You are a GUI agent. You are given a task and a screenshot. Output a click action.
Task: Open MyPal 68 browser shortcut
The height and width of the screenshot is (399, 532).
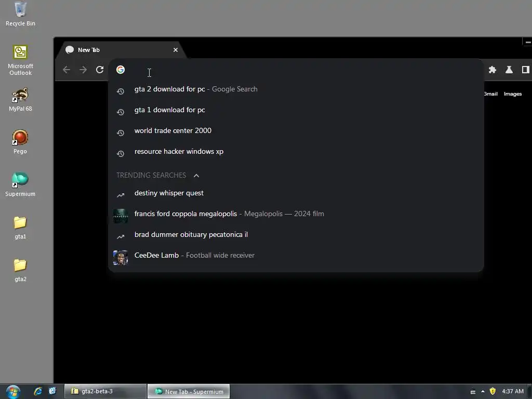20,99
